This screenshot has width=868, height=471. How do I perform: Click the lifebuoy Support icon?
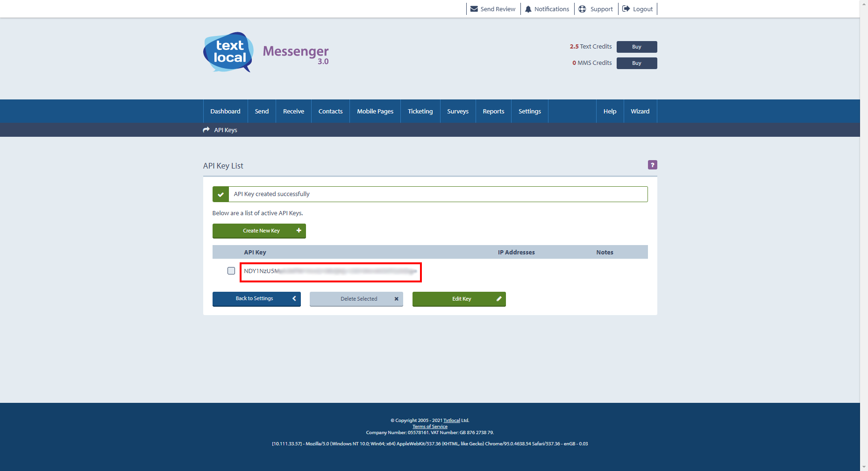pyautogui.click(x=582, y=9)
